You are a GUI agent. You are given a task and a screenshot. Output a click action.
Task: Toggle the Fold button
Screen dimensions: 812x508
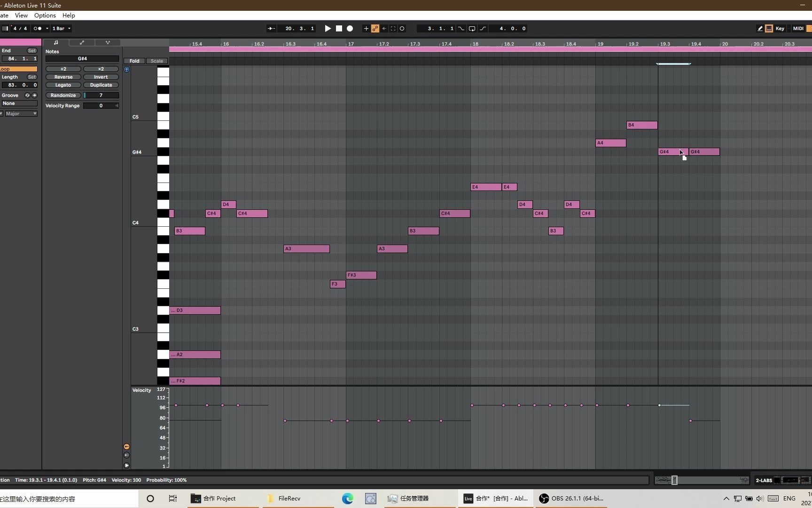pyautogui.click(x=134, y=61)
